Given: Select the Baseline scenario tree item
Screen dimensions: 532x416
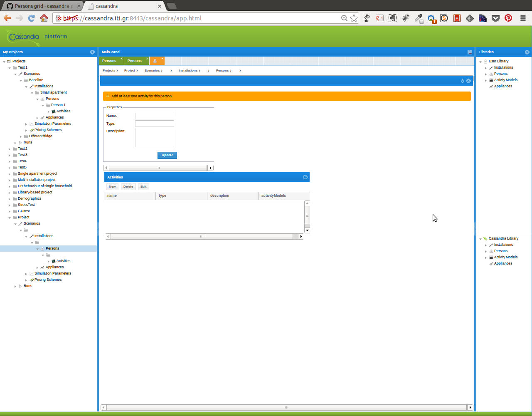Looking at the screenshot, I should click(36, 80).
